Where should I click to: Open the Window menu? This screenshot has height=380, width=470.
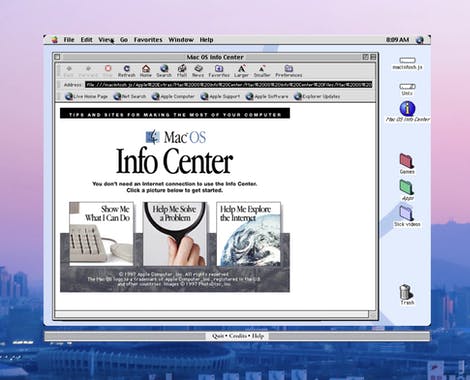click(181, 40)
